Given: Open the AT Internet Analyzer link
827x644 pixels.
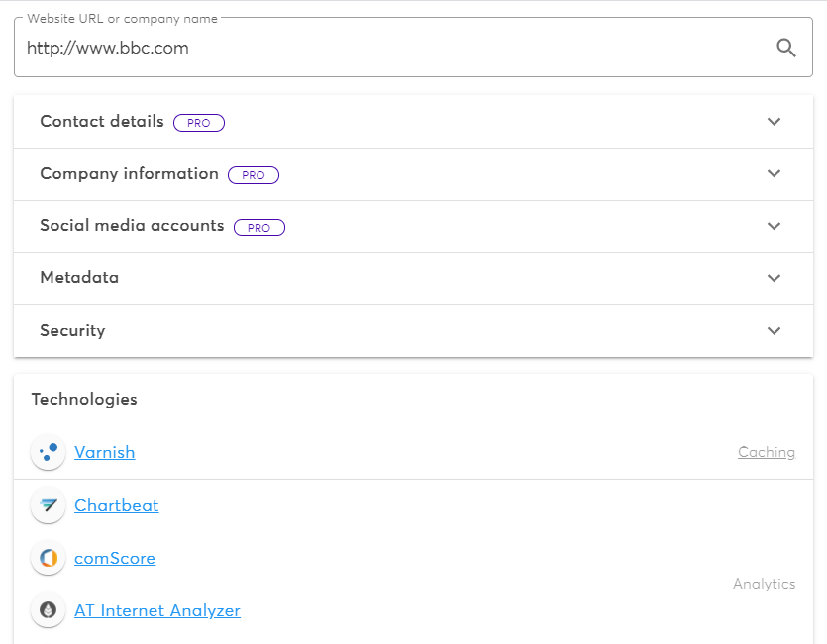Looking at the screenshot, I should [156, 610].
